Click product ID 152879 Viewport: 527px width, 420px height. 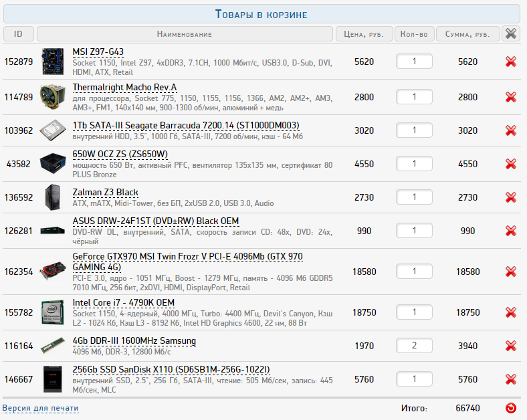coord(19,62)
